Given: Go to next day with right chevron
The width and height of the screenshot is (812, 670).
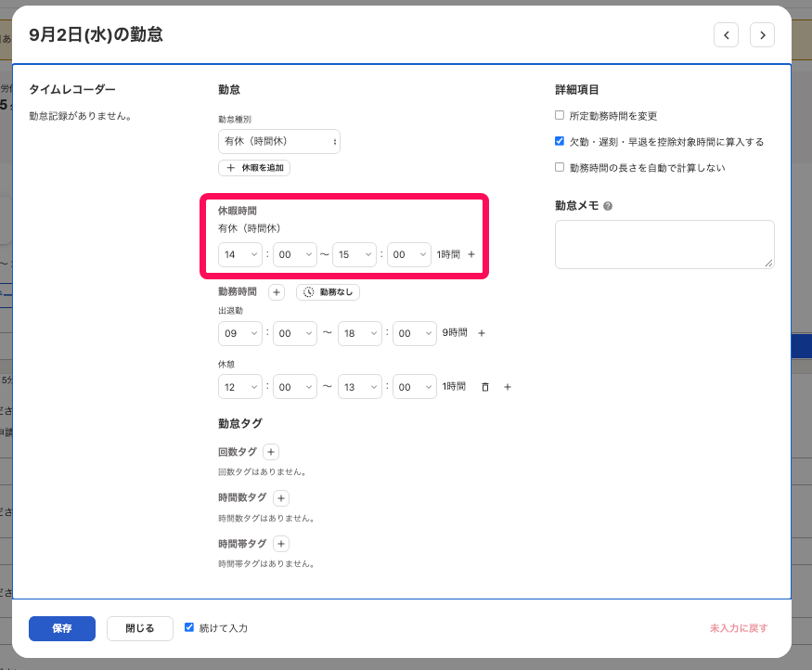Looking at the screenshot, I should [762, 35].
